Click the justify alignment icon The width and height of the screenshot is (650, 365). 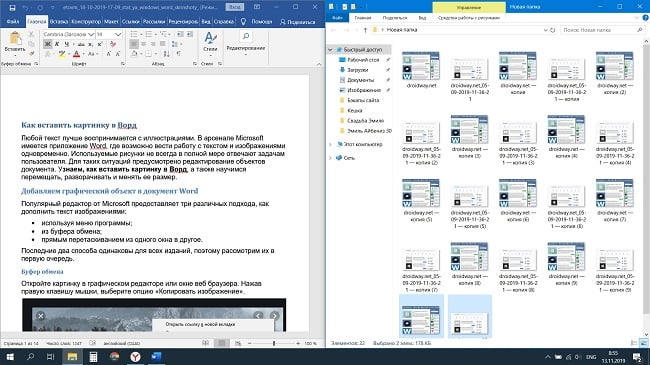pos(162,44)
